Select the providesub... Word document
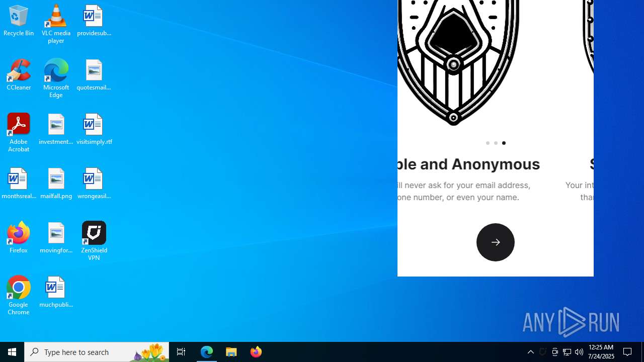Image resolution: width=644 pixels, height=362 pixels. click(x=94, y=21)
